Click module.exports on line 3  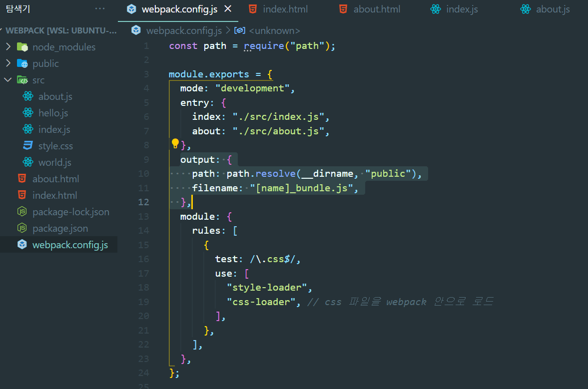[x=208, y=74]
